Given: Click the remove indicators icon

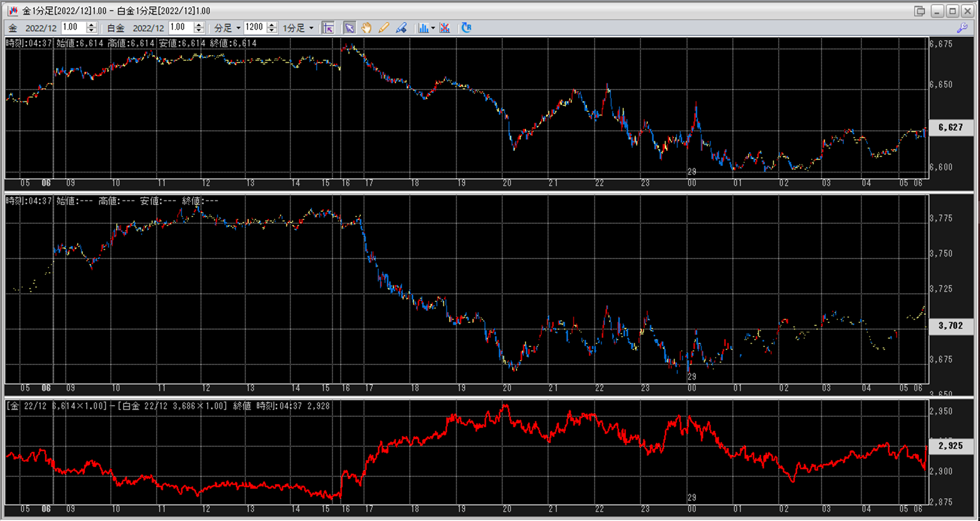Looking at the screenshot, I should pyautogui.click(x=445, y=28).
